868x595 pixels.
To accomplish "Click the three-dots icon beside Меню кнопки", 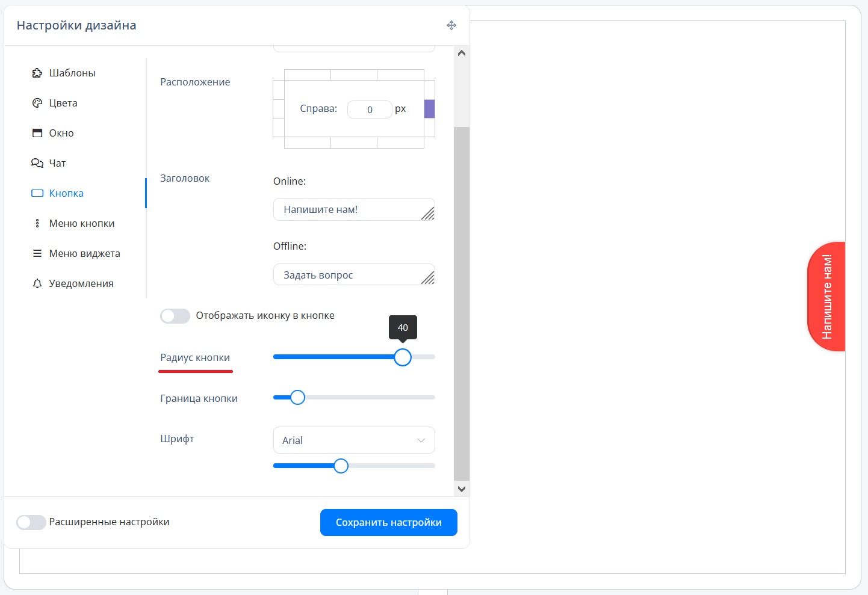I will point(37,223).
